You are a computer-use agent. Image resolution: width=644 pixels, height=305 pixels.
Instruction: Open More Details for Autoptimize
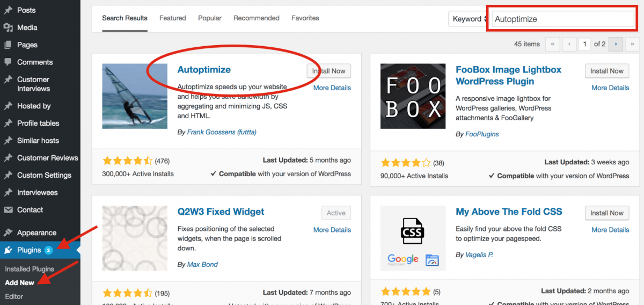332,88
